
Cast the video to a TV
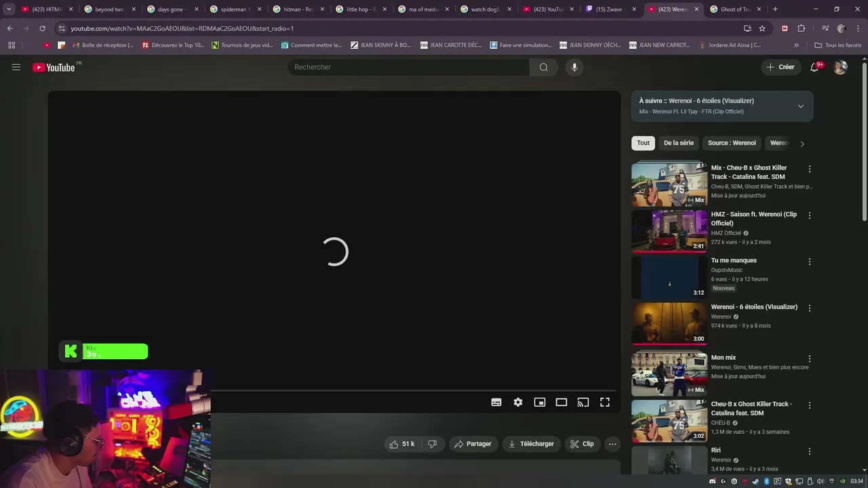[x=583, y=402]
